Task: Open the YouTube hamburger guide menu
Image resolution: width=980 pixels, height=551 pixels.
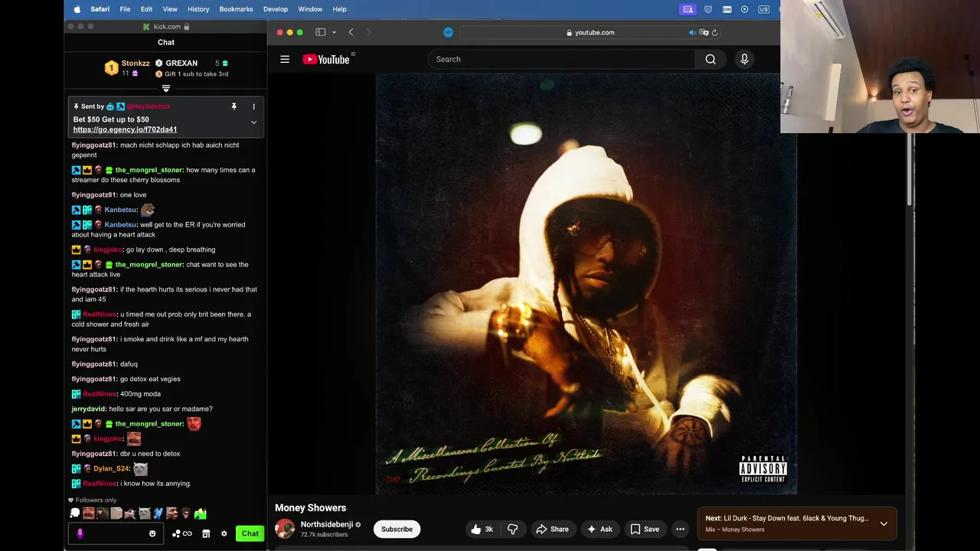Action: 285,59
